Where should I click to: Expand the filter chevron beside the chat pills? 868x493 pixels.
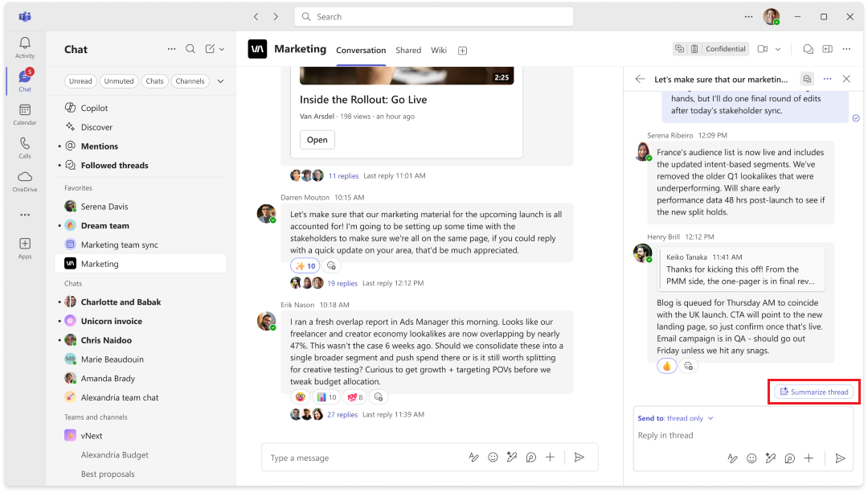[x=220, y=80]
